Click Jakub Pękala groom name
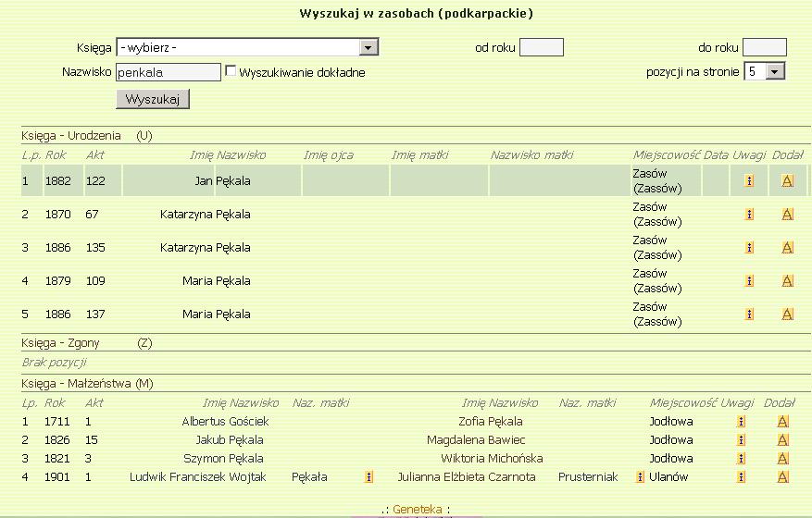 tap(230, 440)
